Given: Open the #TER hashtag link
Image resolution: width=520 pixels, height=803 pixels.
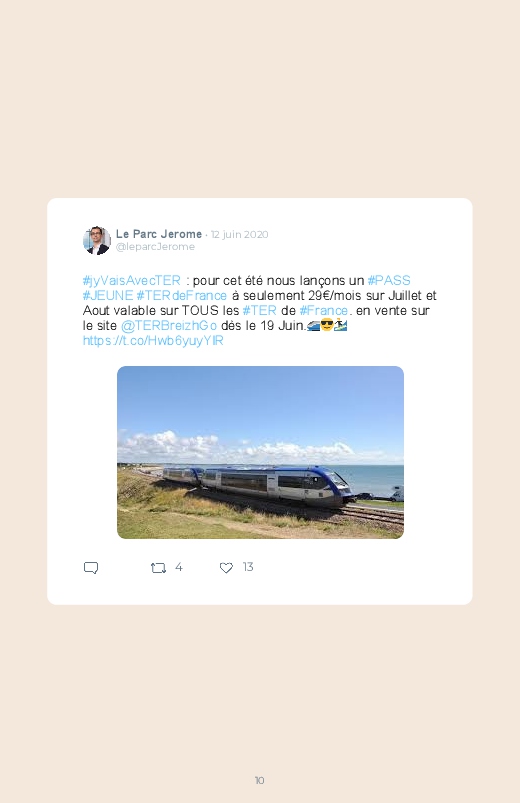Looking at the screenshot, I should click(259, 310).
